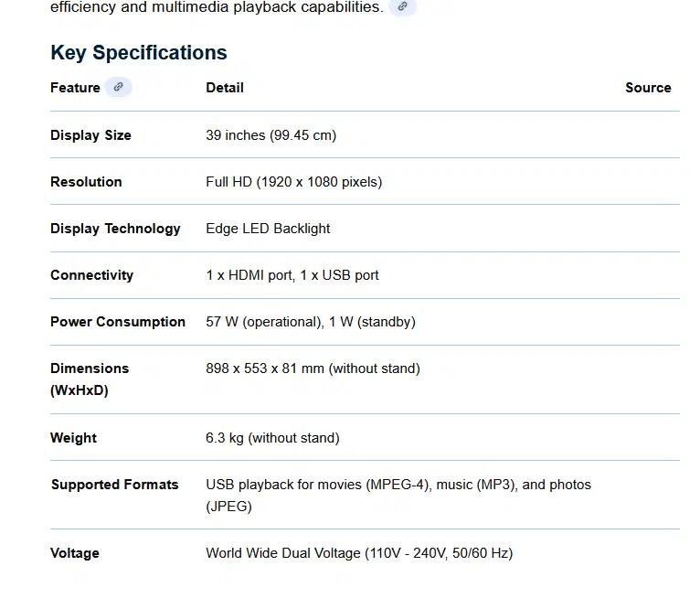The width and height of the screenshot is (700, 598).
Task: Select the Edge LED Backlight detail
Action: click(268, 229)
